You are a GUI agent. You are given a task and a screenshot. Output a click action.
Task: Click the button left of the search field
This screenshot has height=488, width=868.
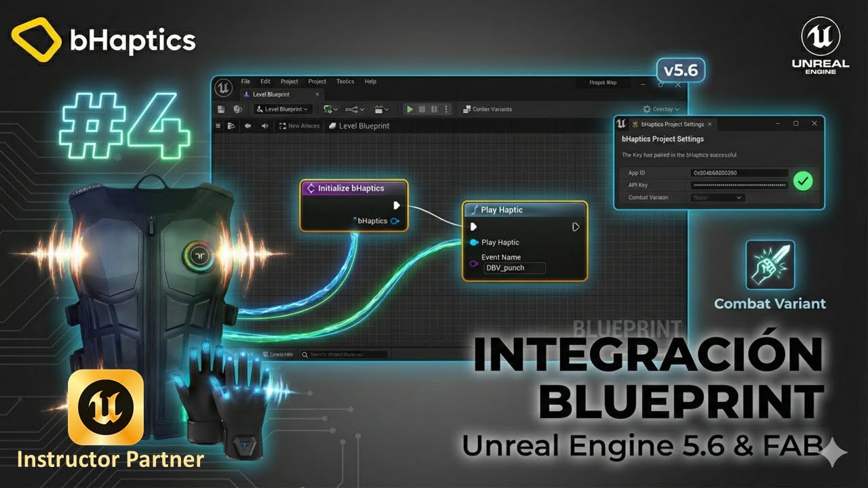click(277, 354)
